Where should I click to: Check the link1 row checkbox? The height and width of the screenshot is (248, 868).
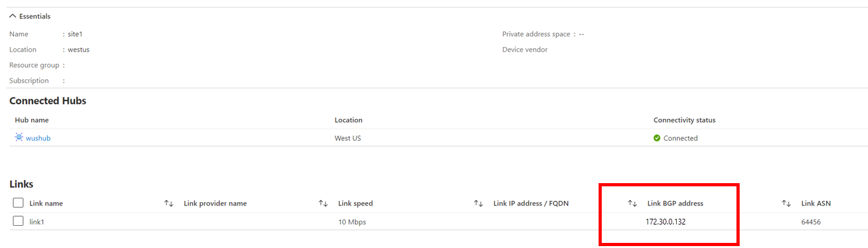(x=18, y=221)
